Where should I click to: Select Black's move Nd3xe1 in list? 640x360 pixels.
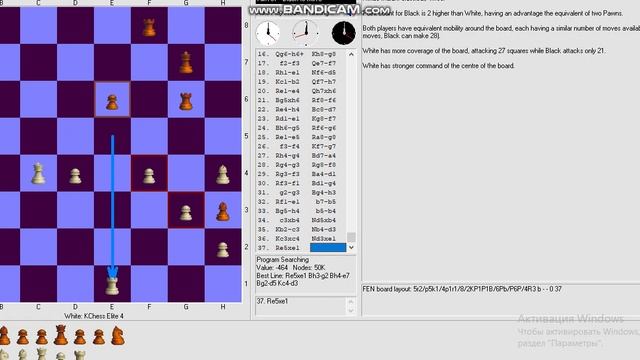(x=324, y=239)
